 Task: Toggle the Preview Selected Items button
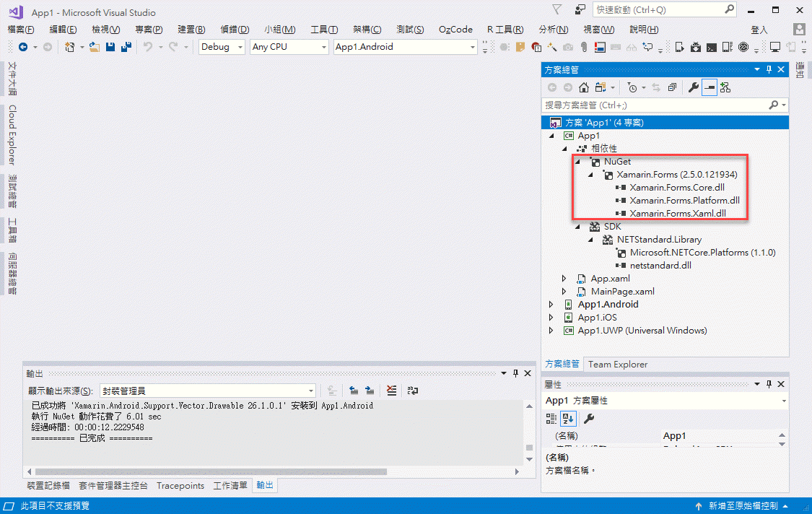coord(710,87)
